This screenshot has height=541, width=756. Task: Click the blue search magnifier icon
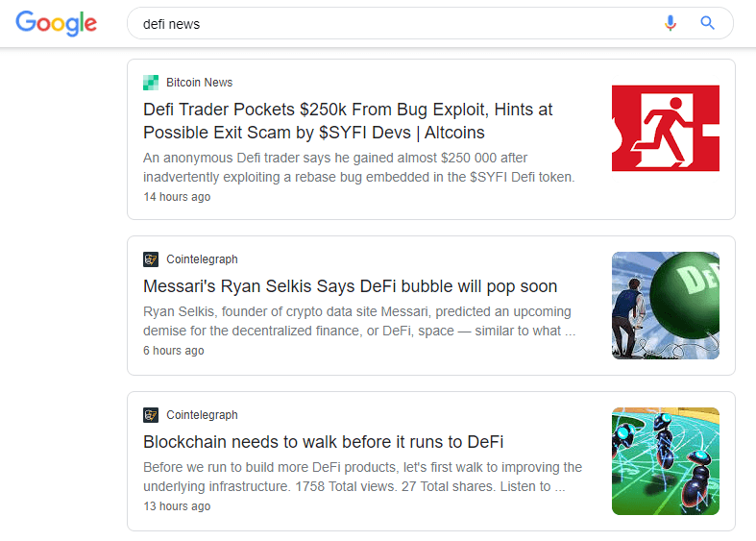707,23
